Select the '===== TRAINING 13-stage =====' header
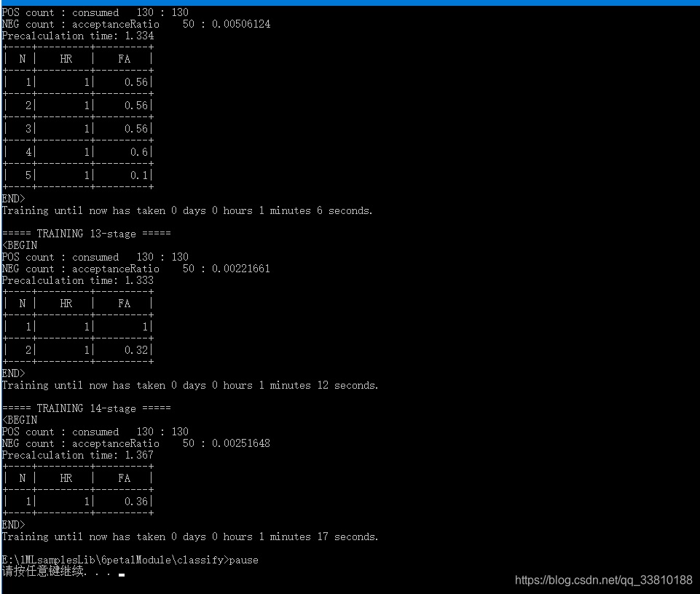Viewport: 700px width, 594px height. point(87,234)
